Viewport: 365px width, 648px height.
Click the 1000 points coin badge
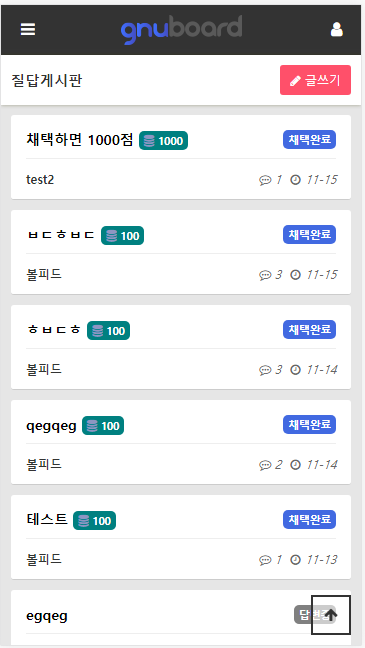click(163, 141)
